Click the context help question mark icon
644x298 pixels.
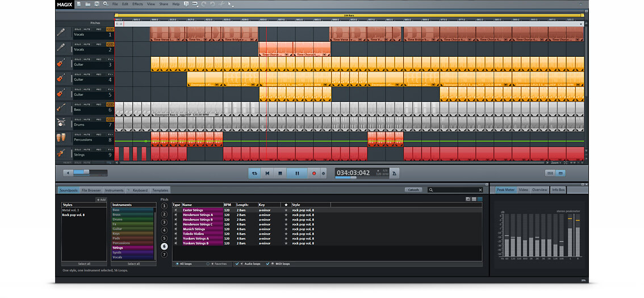(186, 4)
